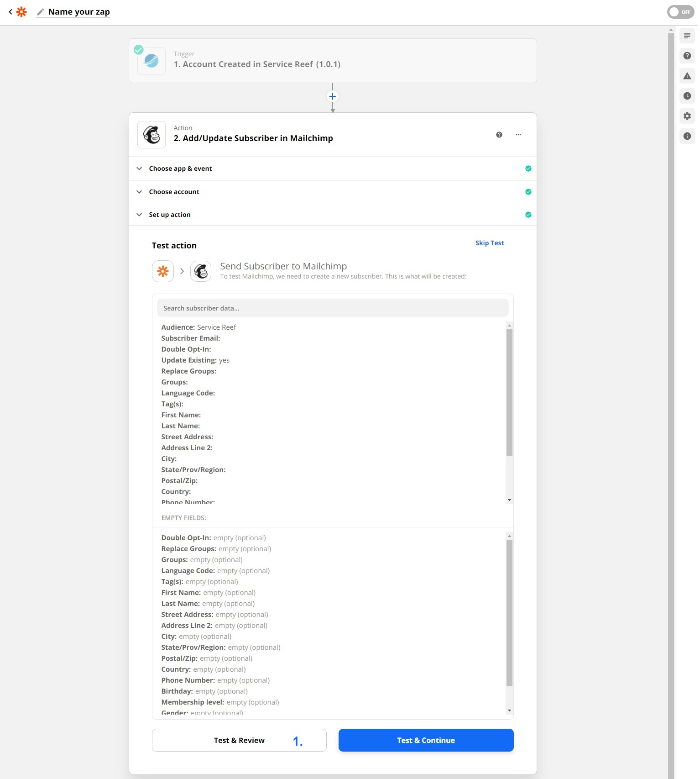Open the settings gear in sidebar
Image resolution: width=700 pixels, height=779 pixels.
pyautogui.click(x=687, y=116)
